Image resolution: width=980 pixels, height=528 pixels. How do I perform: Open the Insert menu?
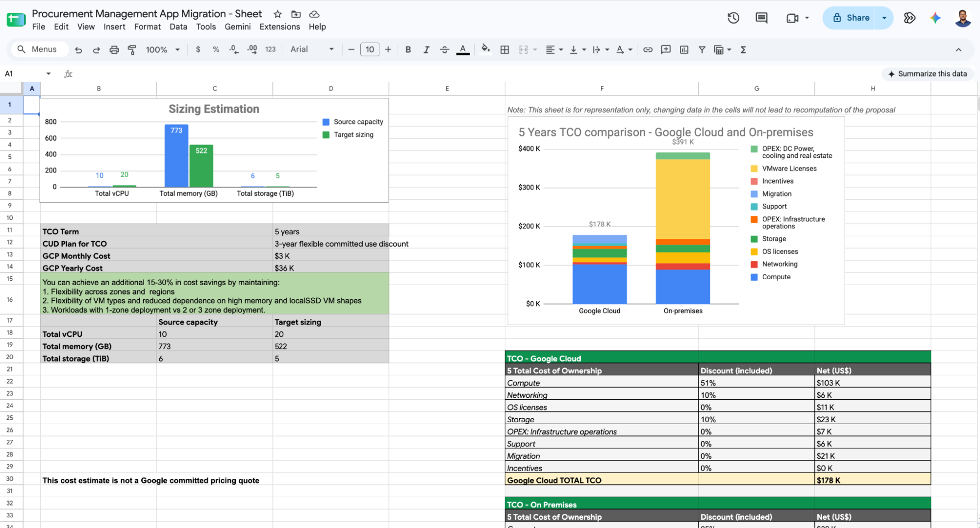click(x=114, y=27)
